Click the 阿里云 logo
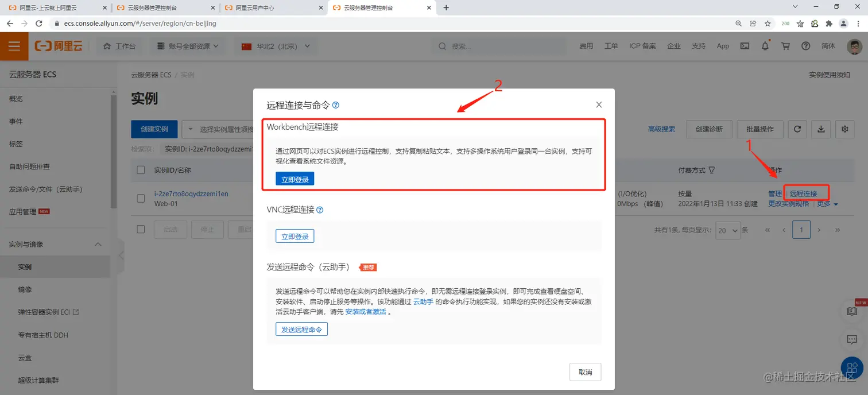The image size is (868, 395). pos(59,46)
